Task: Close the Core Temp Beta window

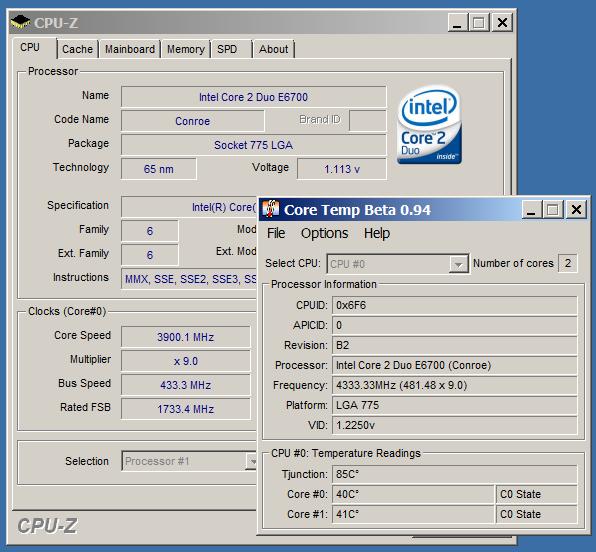Action: pos(576,209)
